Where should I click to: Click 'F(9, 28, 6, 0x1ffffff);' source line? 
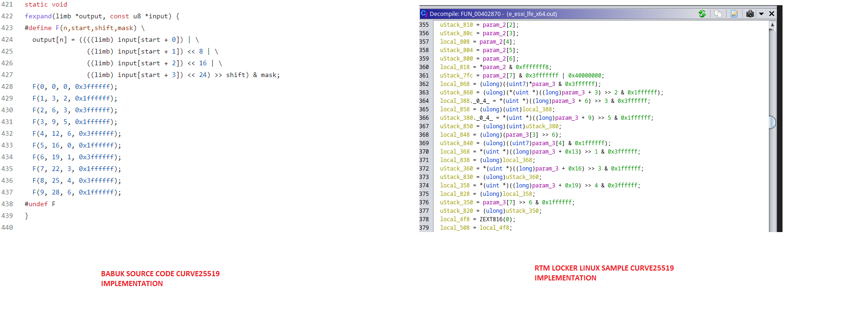point(77,192)
